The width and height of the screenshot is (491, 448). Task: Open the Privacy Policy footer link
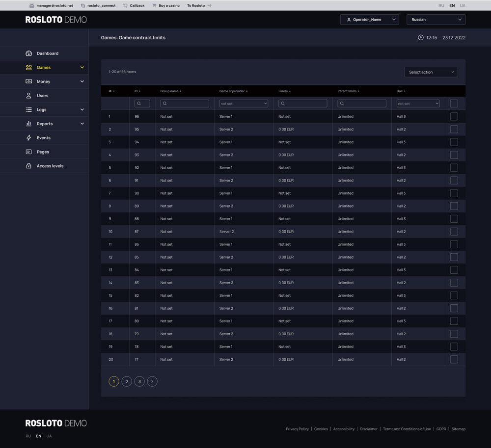tap(297, 429)
